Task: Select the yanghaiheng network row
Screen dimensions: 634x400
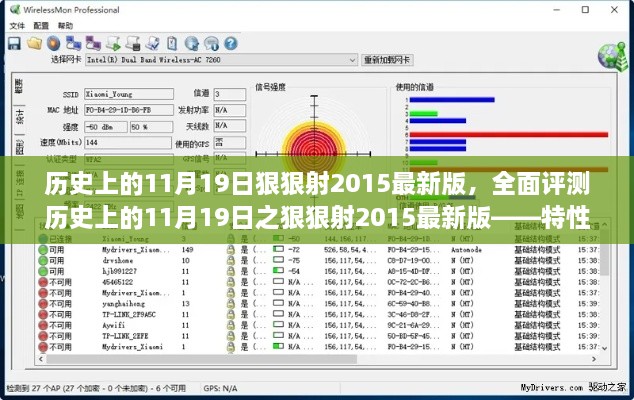Action: (x=321, y=304)
